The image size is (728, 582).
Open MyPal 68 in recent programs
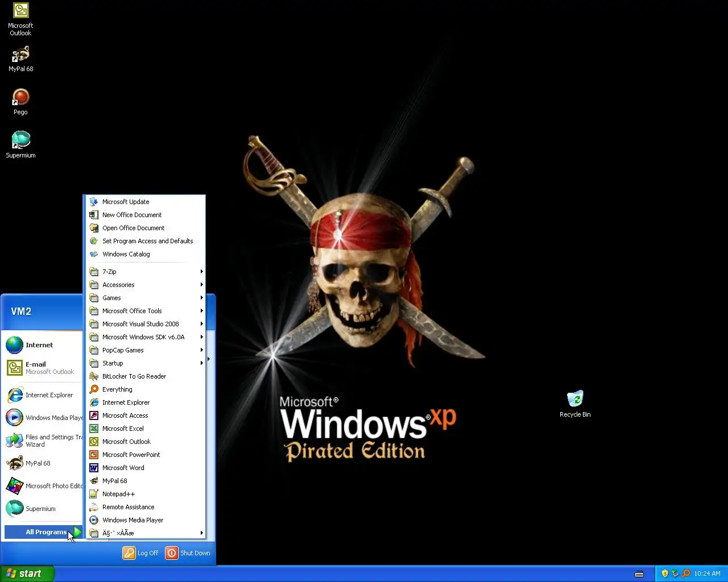point(43,463)
